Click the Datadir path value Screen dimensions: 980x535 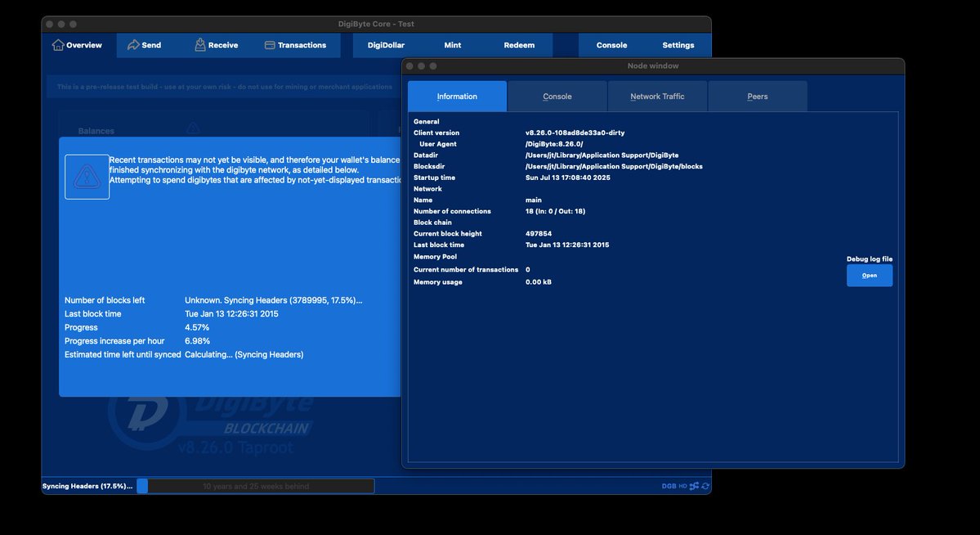[x=602, y=155]
